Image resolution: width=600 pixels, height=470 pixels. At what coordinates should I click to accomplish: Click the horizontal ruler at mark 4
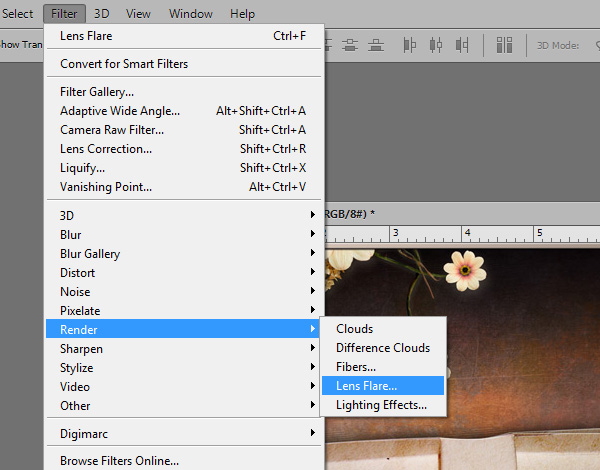(467, 233)
